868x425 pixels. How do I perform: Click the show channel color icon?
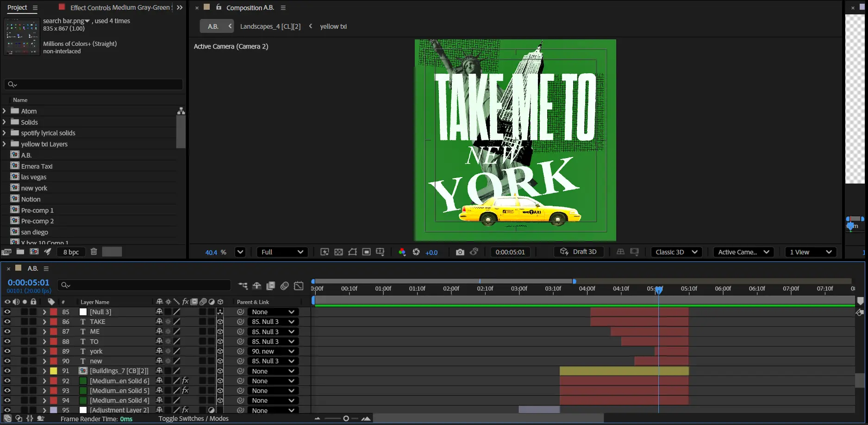(402, 252)
